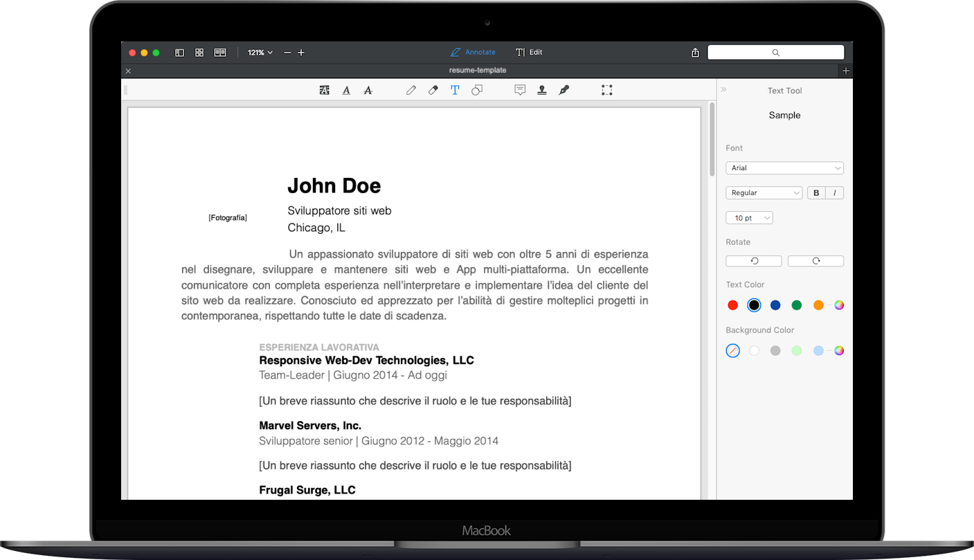Click the ESPERIENZA LAVORATIVA heading
Image resolution: width=974 pixels, height=560 pixels.
tap(319, 347)
